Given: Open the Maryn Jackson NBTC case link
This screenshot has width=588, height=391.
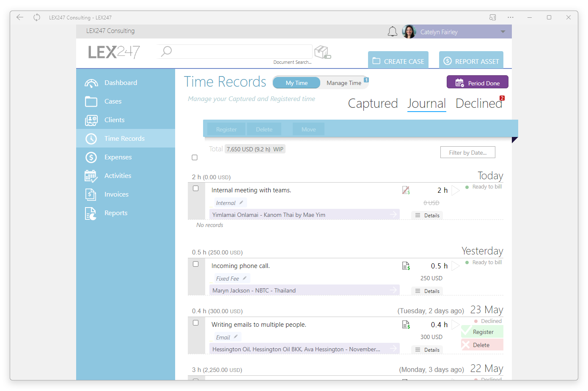Looking at the screenshot, I should click(304, 290).
